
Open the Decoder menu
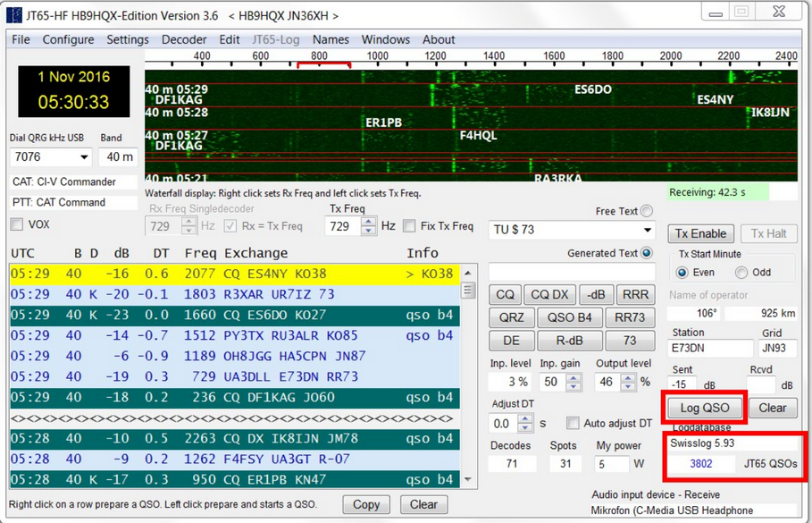click(x=184, y=39)
